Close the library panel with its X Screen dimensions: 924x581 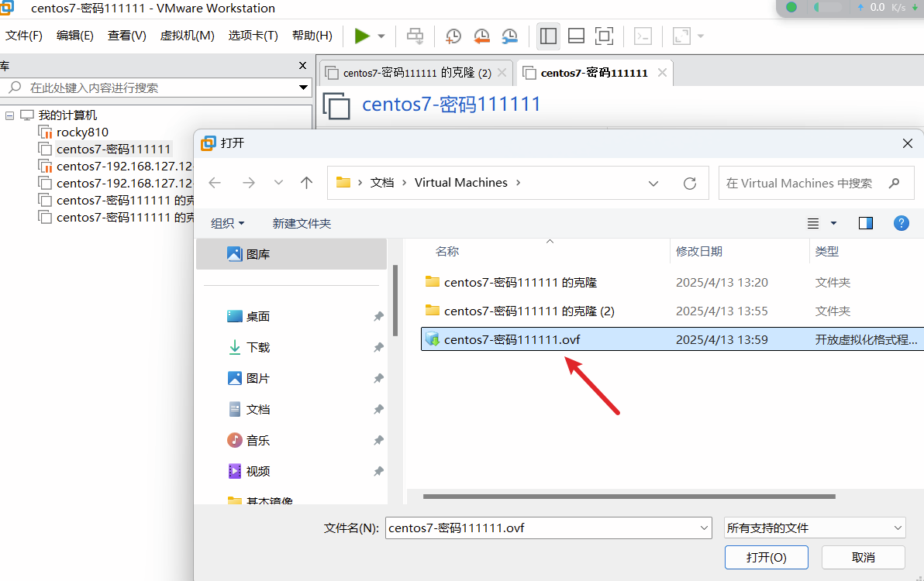[302, 65]
